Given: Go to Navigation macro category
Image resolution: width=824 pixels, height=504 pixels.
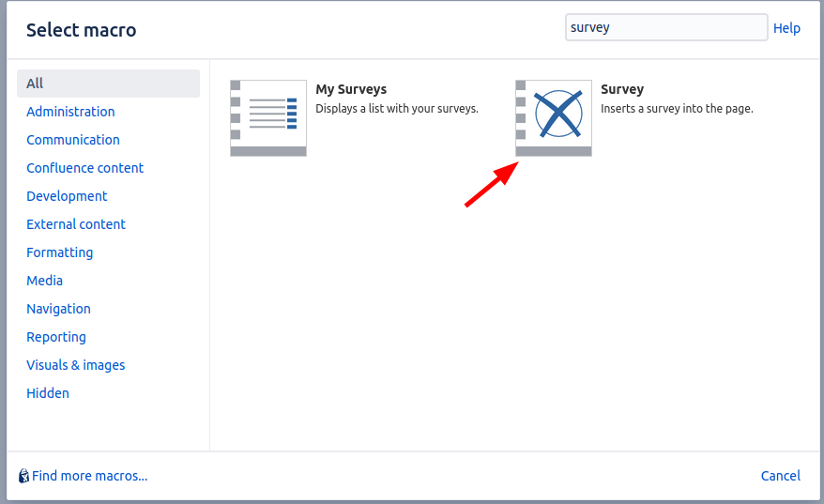Looking at the screenshot, I should [x=58, y=309].
